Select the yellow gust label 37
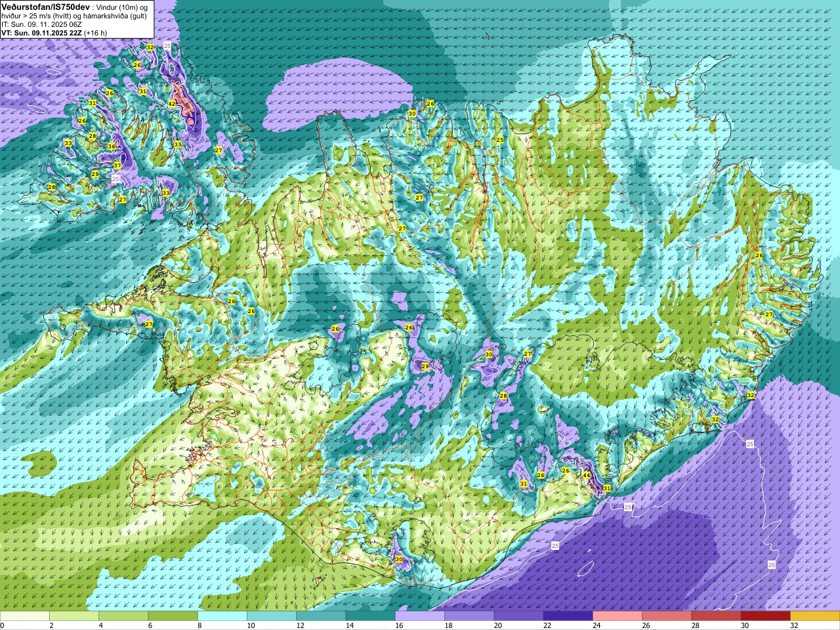This screenshot has height=630, width=840. (117, 165)
